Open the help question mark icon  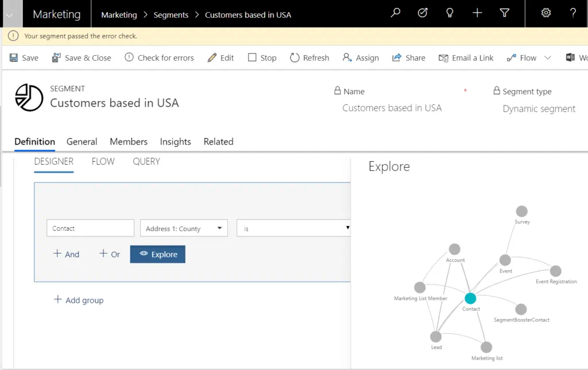click(x=573, y=13)
